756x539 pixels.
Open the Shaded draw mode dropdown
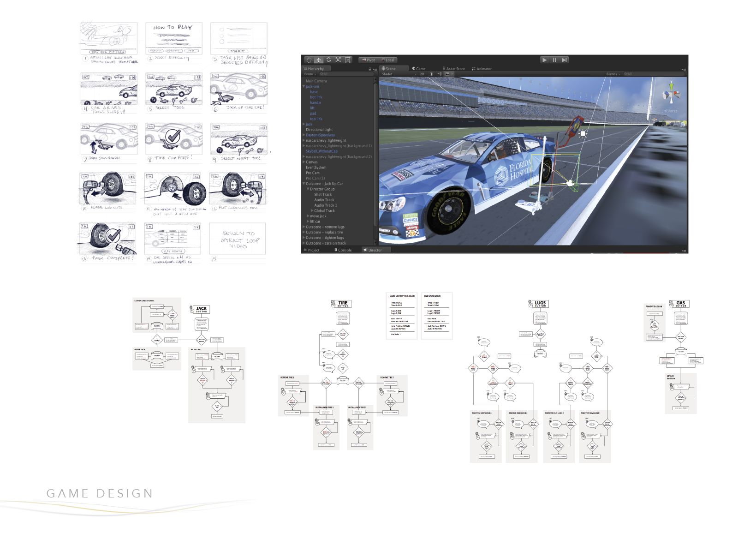pos(399,74)
